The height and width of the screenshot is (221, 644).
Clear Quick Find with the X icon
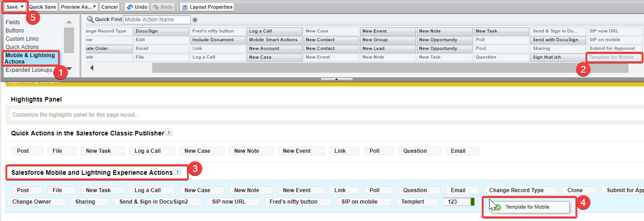195,20
